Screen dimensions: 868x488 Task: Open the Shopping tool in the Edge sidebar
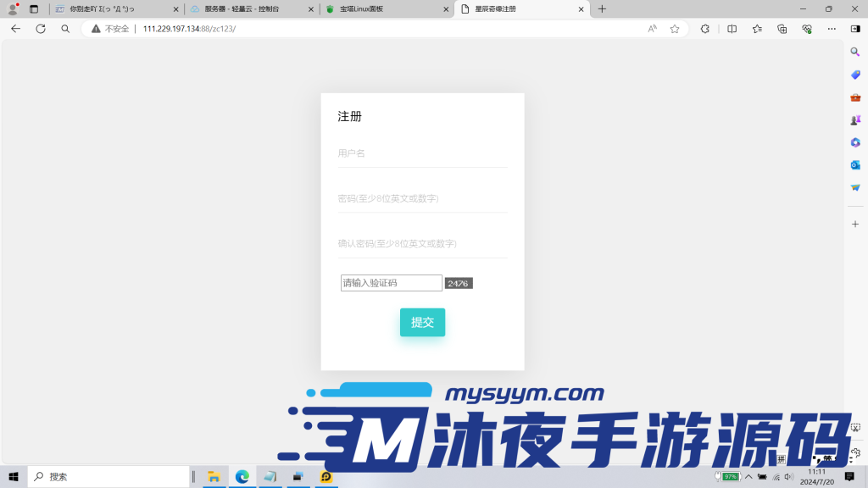tap(855, 74)
